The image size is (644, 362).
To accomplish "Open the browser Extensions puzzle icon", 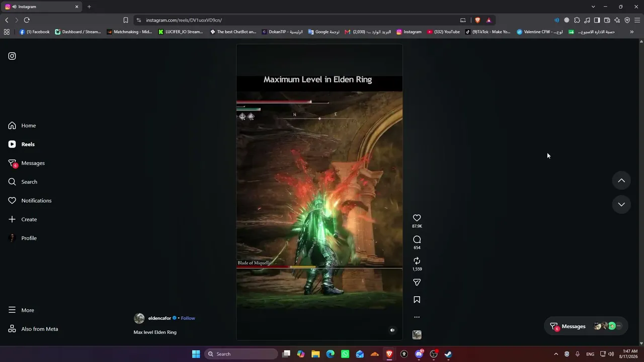I will [x=577, y=20].
